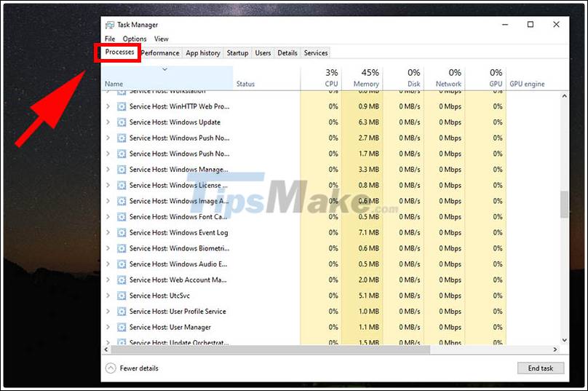
Task: Click the vertical scrollbar thumb
Action: click(x=565, y=205)
